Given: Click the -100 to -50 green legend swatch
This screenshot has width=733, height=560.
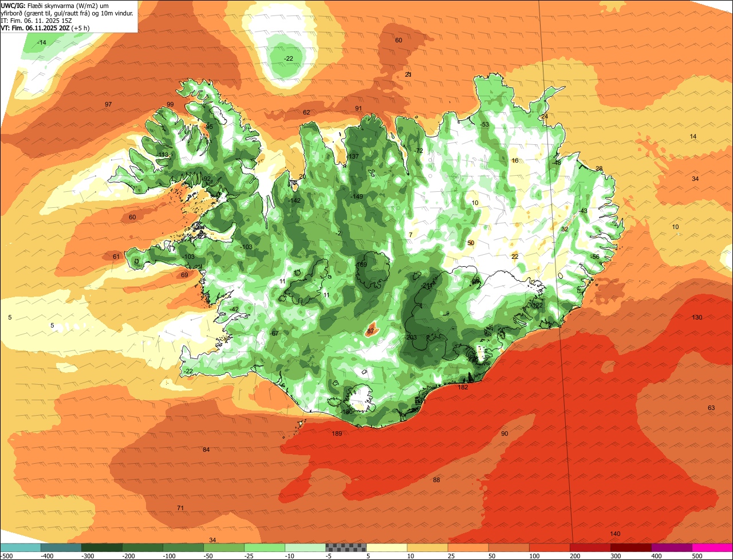Looking at the screenshot, I should coord(183,547).
